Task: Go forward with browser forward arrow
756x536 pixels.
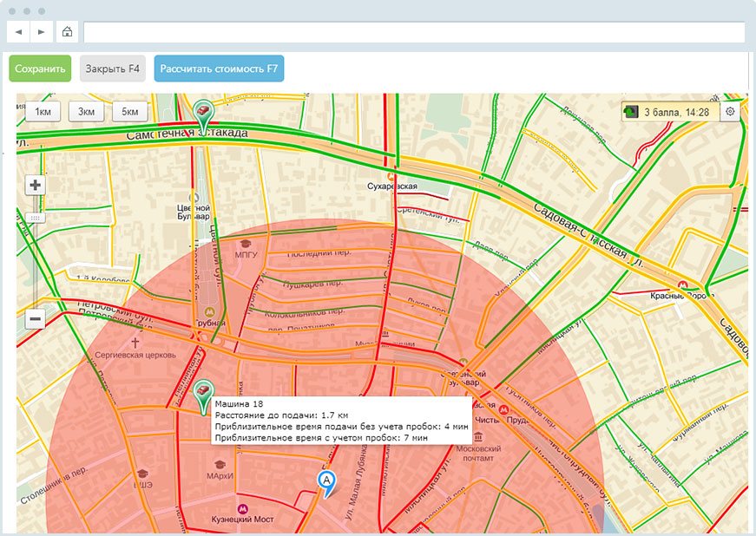Action: [42, 32]
